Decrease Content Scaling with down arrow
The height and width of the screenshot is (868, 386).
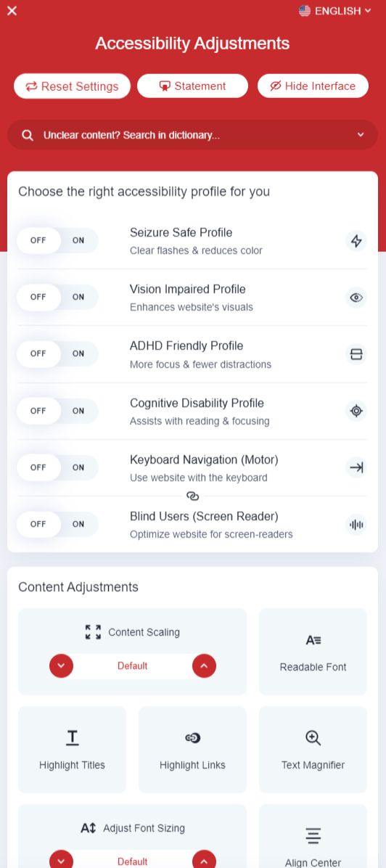click(x=62, y=666)
